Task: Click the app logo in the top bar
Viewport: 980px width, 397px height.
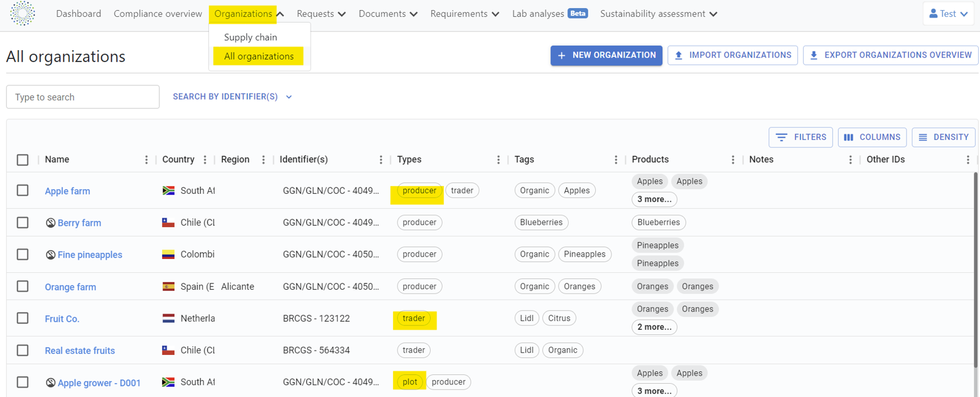Action: [x=23, y=14]
